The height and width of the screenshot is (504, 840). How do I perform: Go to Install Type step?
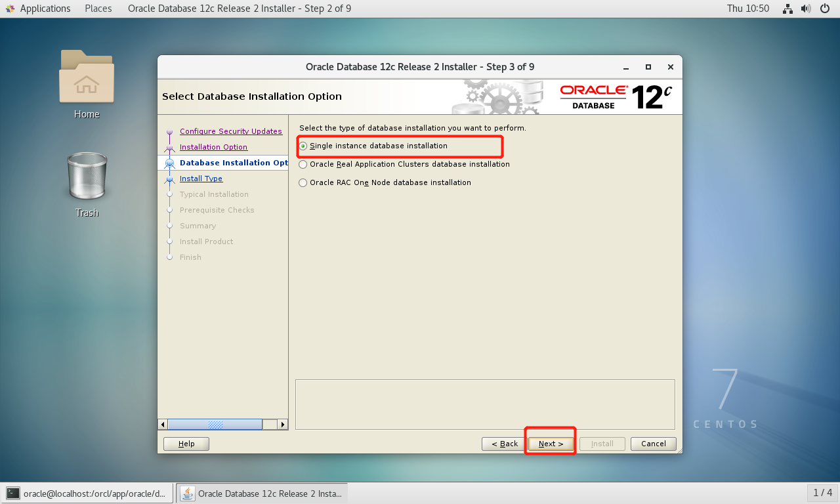201,178
